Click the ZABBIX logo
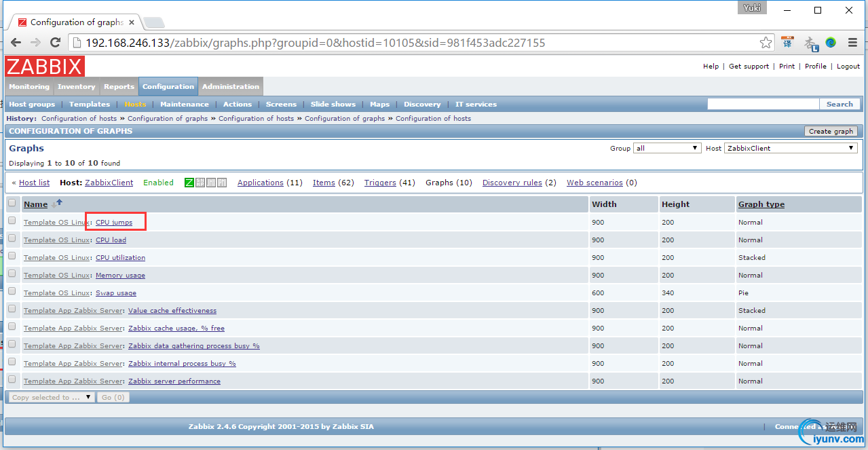 45,67
